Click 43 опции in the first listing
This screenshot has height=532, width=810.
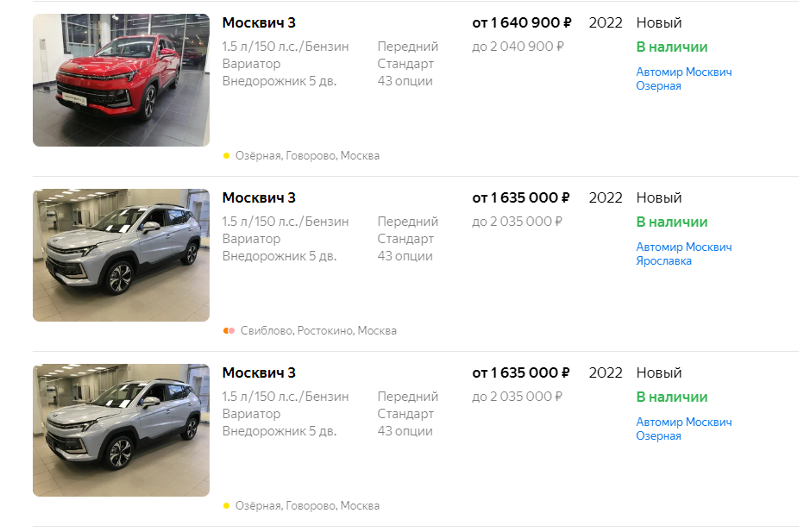pyautogui.click(x=405, y=81)
